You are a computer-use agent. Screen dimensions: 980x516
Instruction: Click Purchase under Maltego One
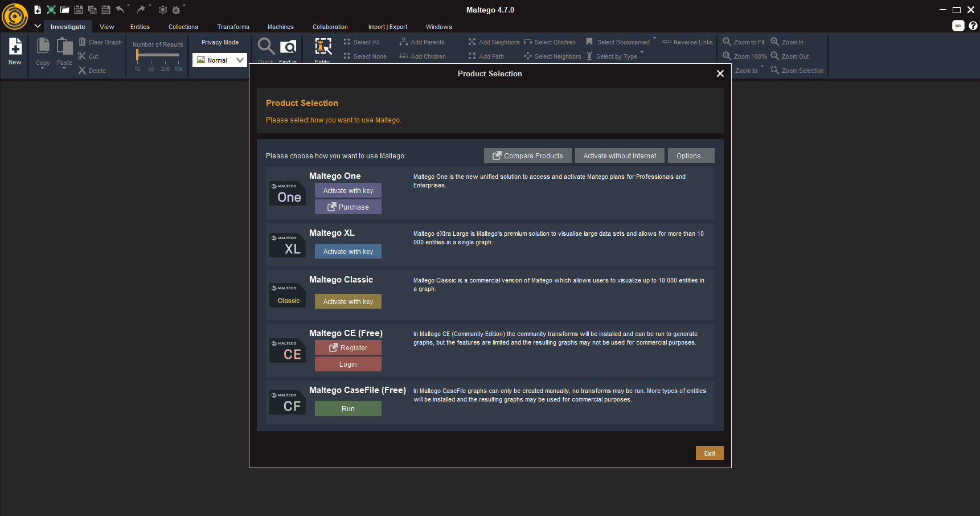click(x=348, y=207)
